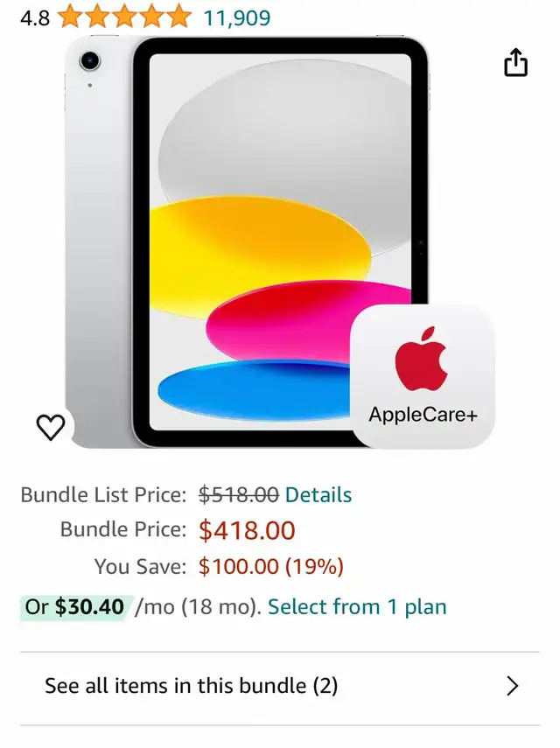Select the AppleCare+ label text on the badge

click(423, 415)
